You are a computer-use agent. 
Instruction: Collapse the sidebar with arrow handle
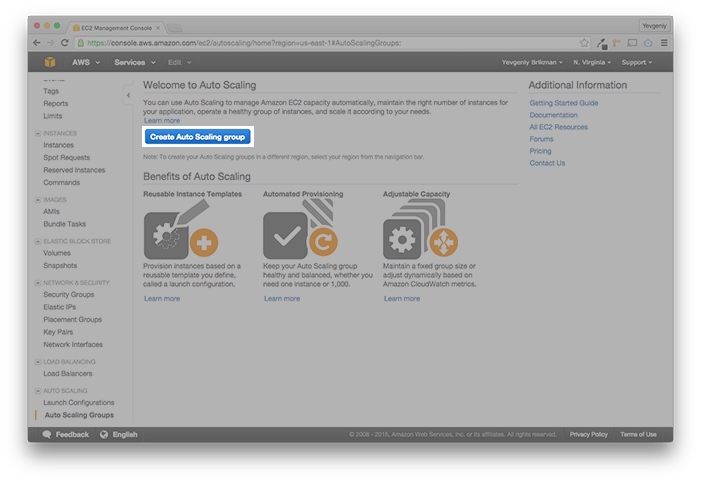[x=128, y=95]
